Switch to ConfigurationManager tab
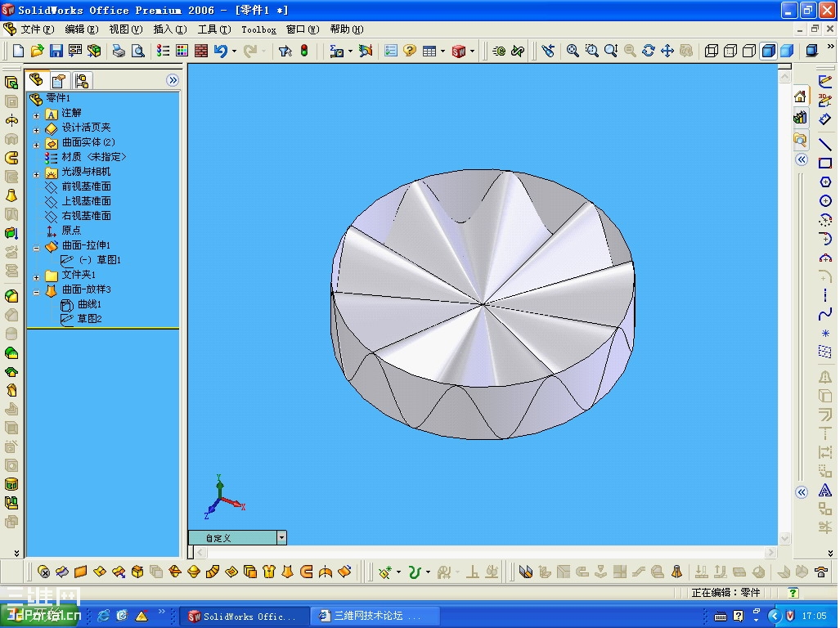The width and height of the screenshot is (840, 628). (82, 81)
